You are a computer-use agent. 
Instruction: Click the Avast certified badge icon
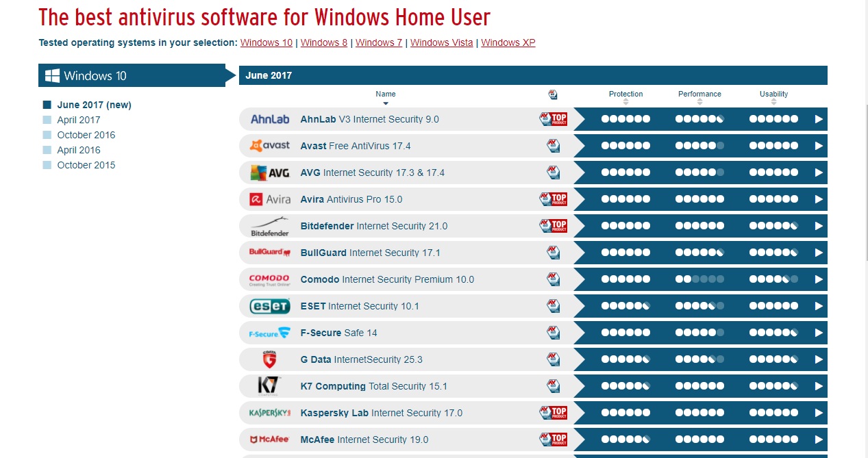pos(553,146)
